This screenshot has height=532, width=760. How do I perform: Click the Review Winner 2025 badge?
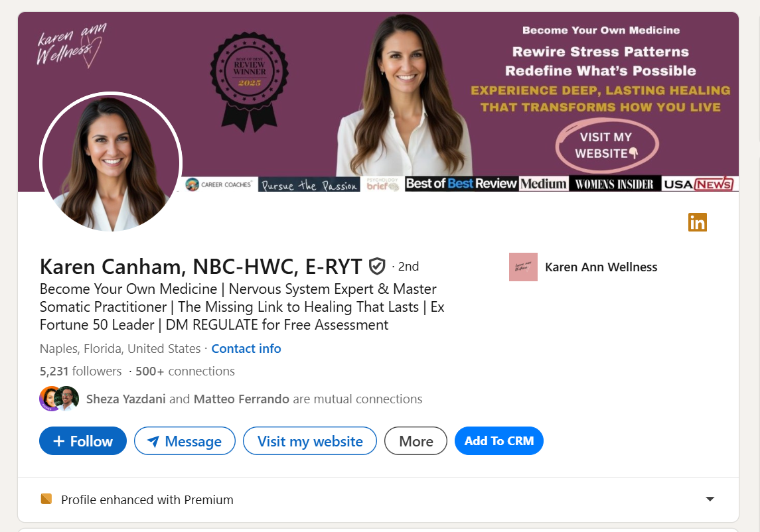[x=249, y=82]
